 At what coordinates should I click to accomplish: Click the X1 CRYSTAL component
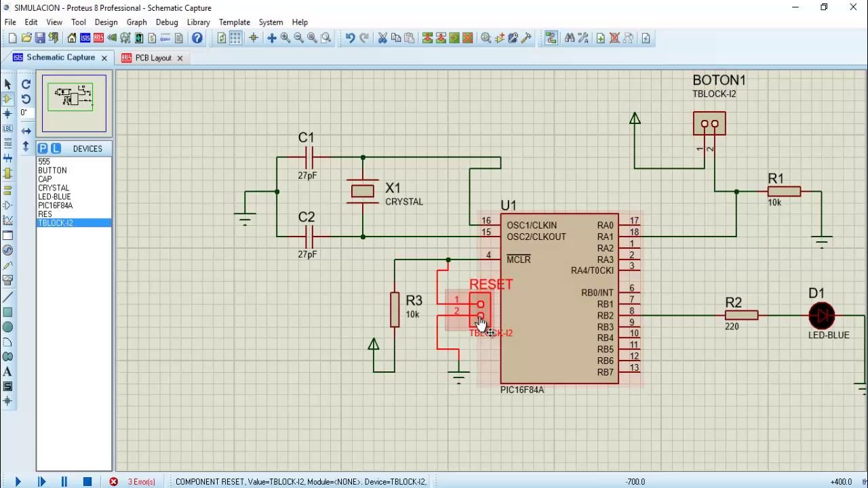coord(363,191)
